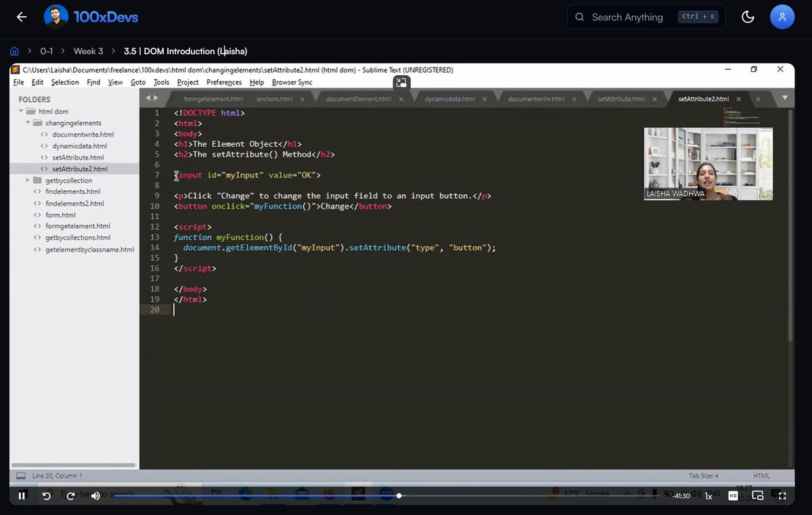The width and height of the screenshot is (812, 515).
Task: Change playback speed from 1x
Action: point(708,495)
